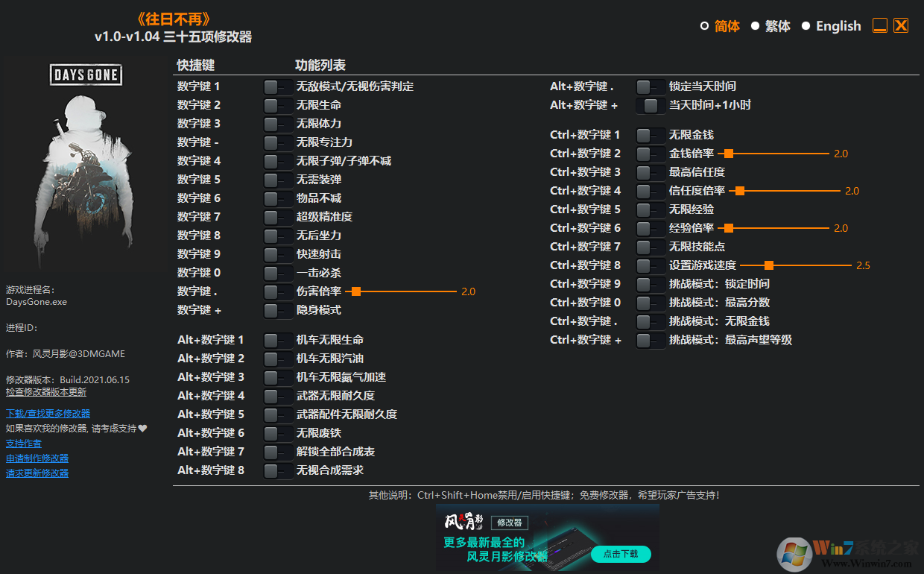Enable 机车无限生命 toggle
The width and height of the screenshot is (924, 574).
[278, 340]
